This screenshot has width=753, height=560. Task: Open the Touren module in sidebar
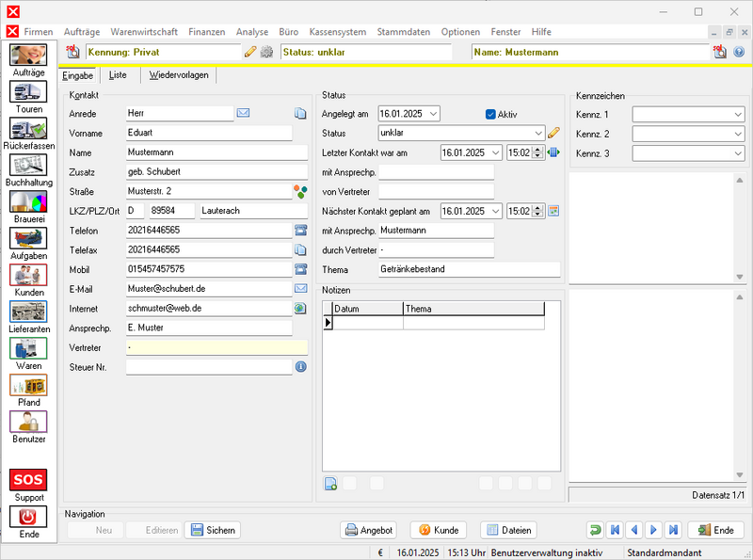[x=28, y=92]
